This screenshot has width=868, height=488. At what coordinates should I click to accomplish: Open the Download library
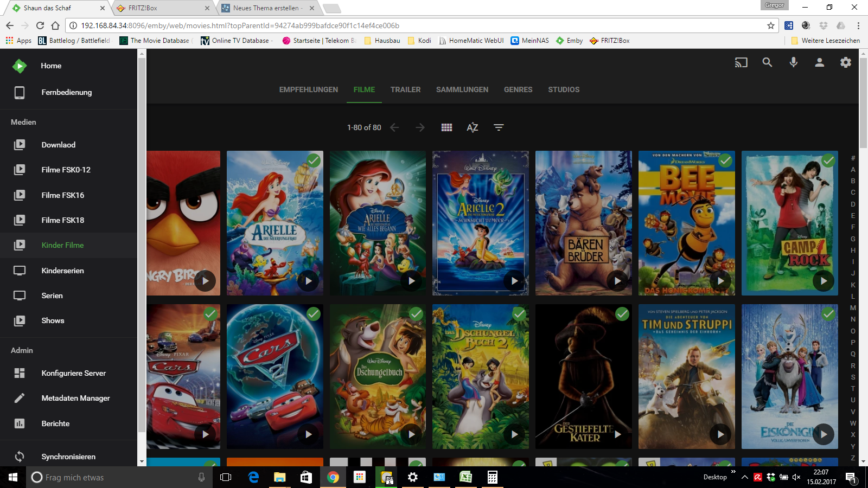(x=68, y=145)
